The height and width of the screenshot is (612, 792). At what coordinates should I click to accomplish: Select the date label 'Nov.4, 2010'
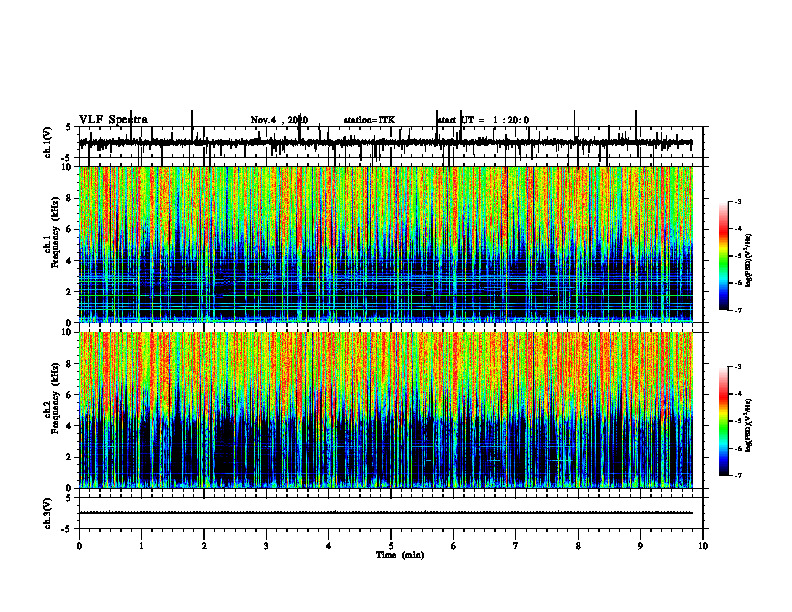279,120
